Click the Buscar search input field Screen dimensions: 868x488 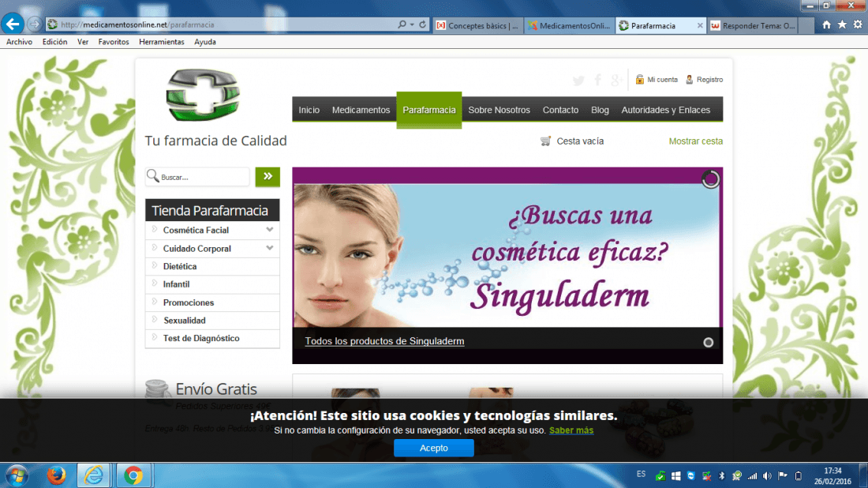pos(198,177)
